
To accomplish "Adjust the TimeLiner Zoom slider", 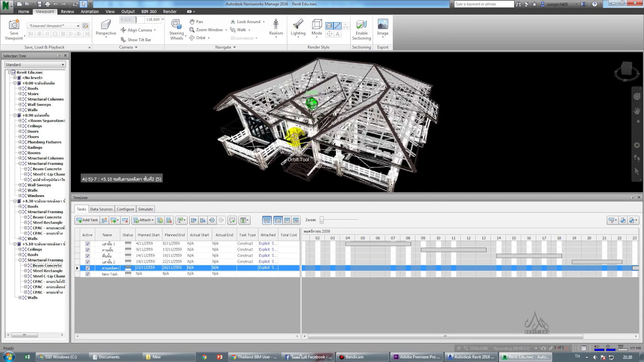I will pyautogui.click(x=322, y=220).
